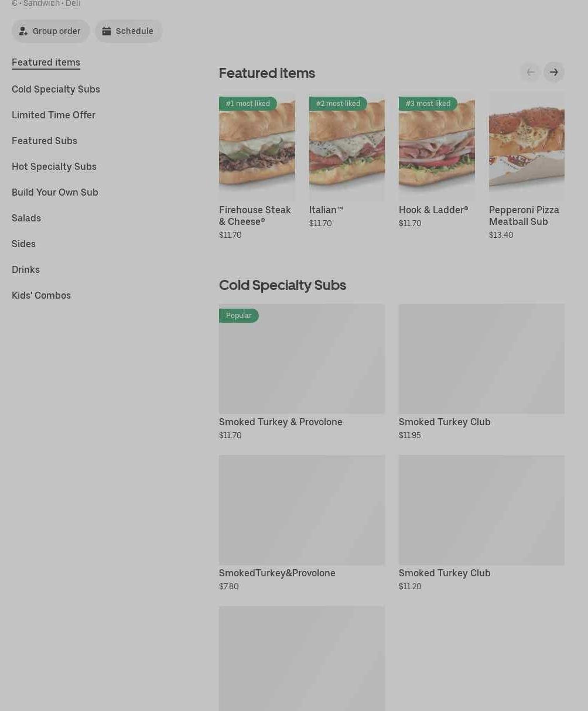Select Featured Subs in the sidebar
Viewport: 588px width, 711px height.
point(45,141)
